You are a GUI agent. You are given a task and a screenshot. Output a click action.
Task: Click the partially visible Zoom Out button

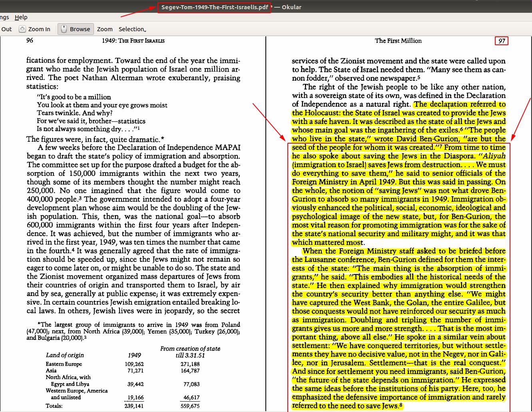(x=6, y=29)
